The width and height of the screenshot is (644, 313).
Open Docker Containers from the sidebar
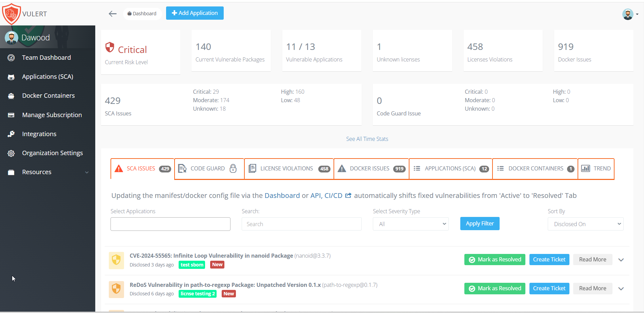pos(12,95)
